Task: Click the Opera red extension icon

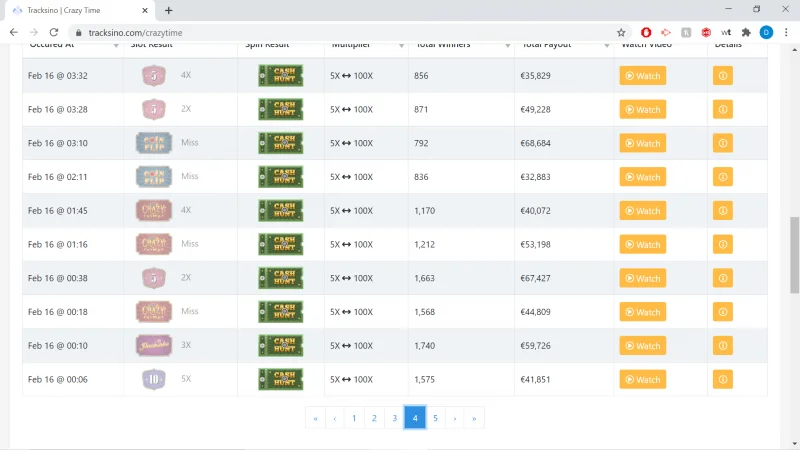Action: tap(646, 33)
